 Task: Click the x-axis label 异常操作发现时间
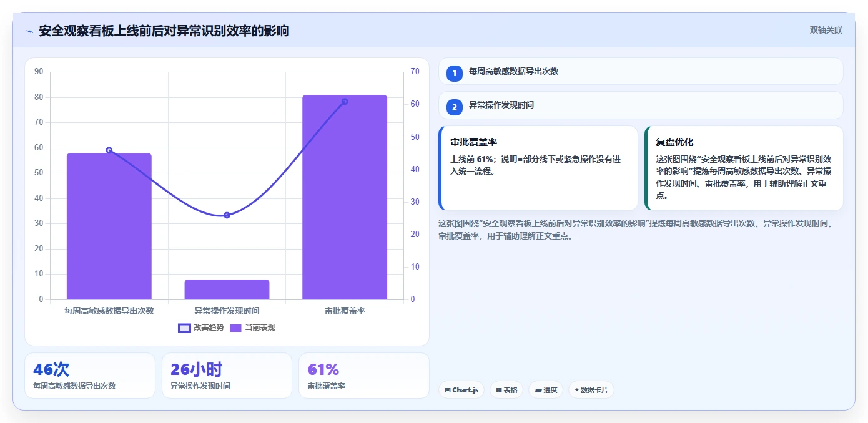tap(227, 310)
